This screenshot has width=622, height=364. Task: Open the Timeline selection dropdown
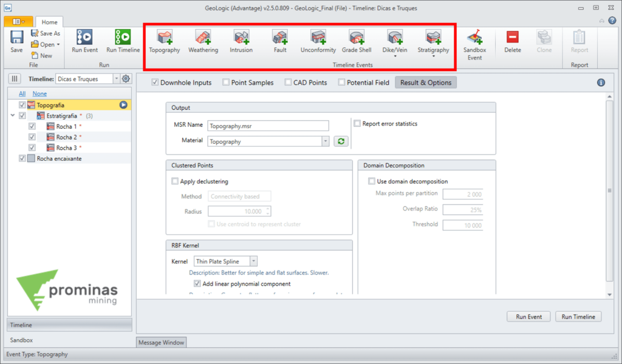116,79
